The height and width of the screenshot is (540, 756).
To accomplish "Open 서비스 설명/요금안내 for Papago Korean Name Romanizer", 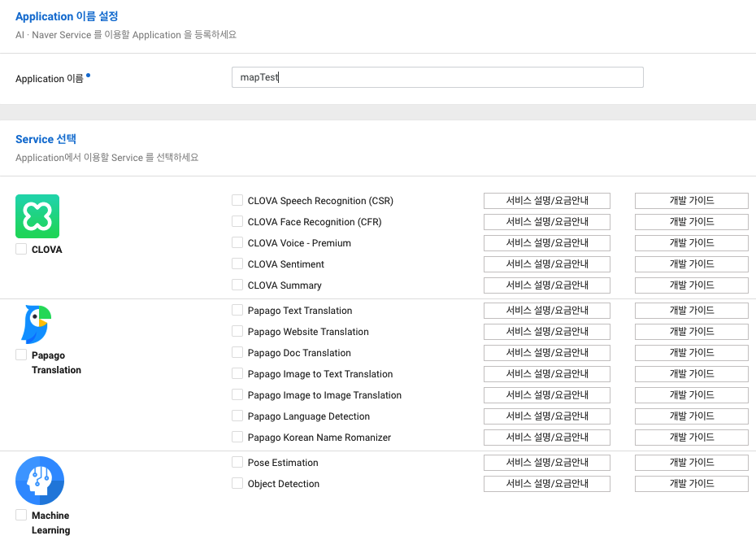I will [x=547, y=438].
